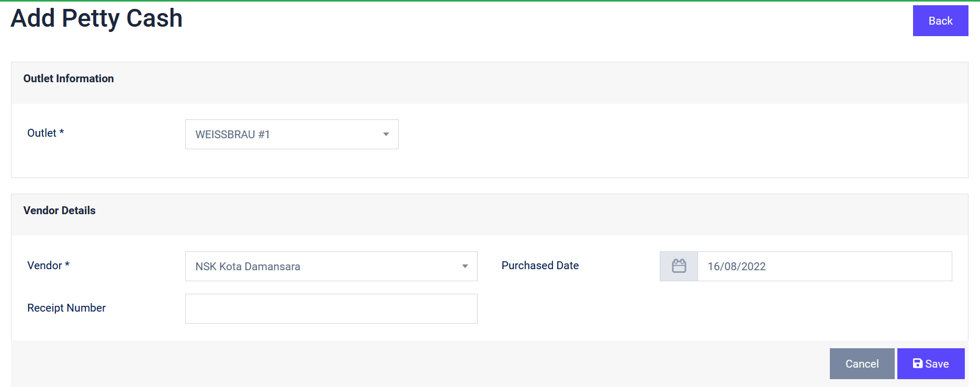This screenshot has height=387, width=980.
Task: Expand the Vendor dropdown arrow
Action: coord(465,267)
